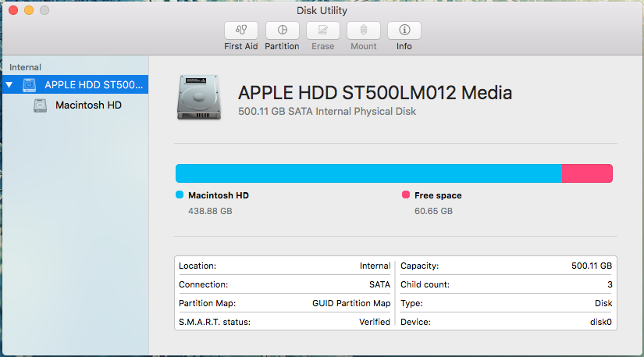Click the Macintosh HD legend label
Viewport: 644px width, 357px height.
tap(219, 195)
